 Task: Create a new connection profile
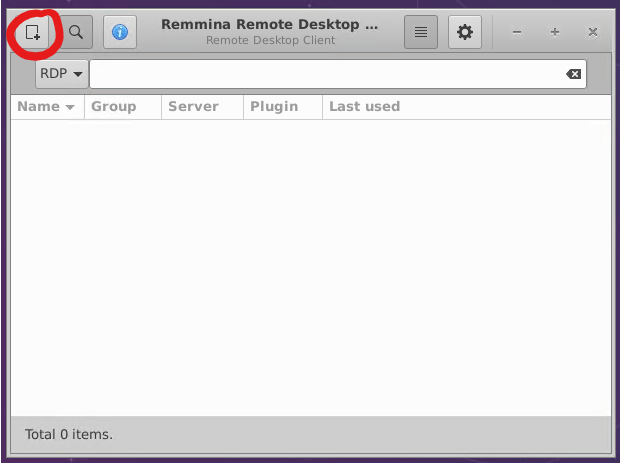tap(32, 32)
